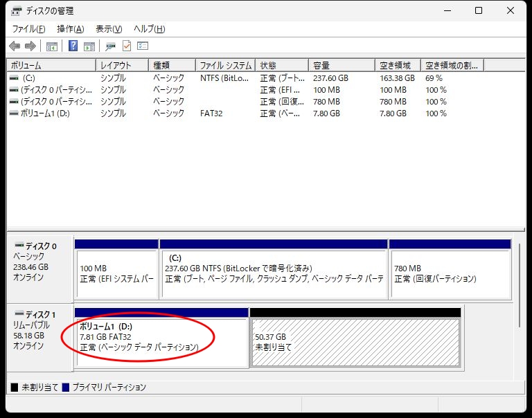Click the graphical view vertical scrollbar
The width and height of the screenshot is (532, 418).
pos(519,285)
